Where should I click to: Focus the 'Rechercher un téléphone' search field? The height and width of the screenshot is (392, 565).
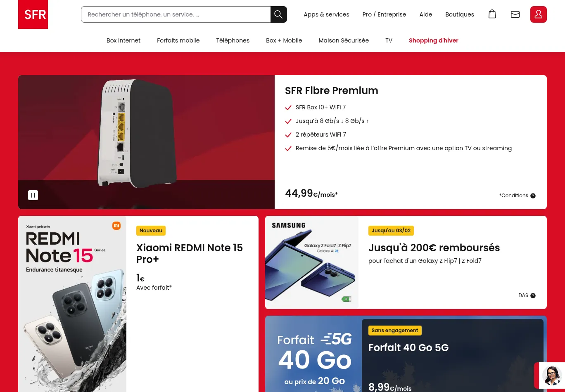click(176, 14)
